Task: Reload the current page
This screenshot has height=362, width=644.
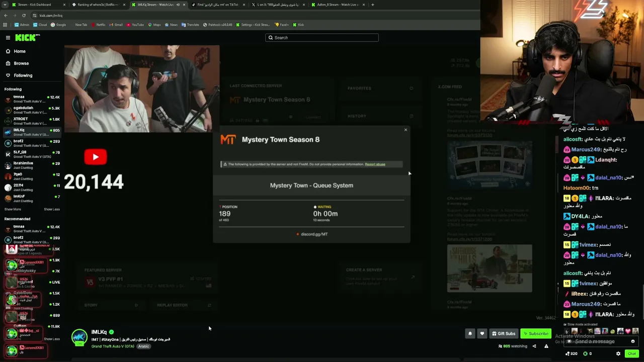Action: pyautogui.click(x=24, y=16)
